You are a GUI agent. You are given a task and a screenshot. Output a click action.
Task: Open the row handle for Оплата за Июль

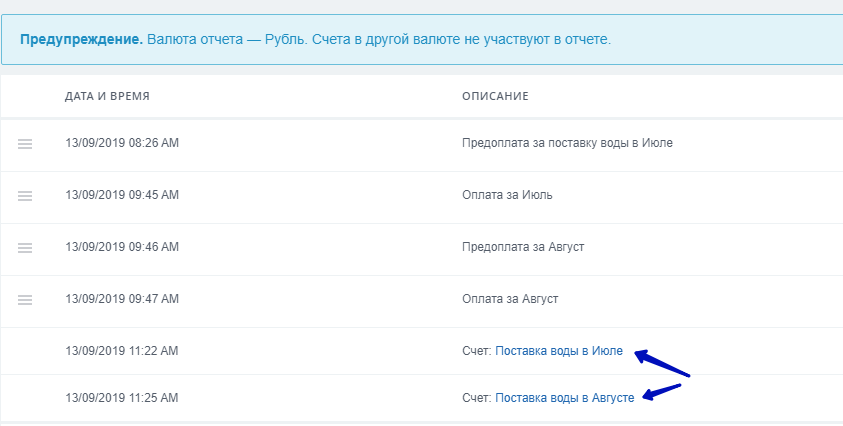tap(25, 196)
